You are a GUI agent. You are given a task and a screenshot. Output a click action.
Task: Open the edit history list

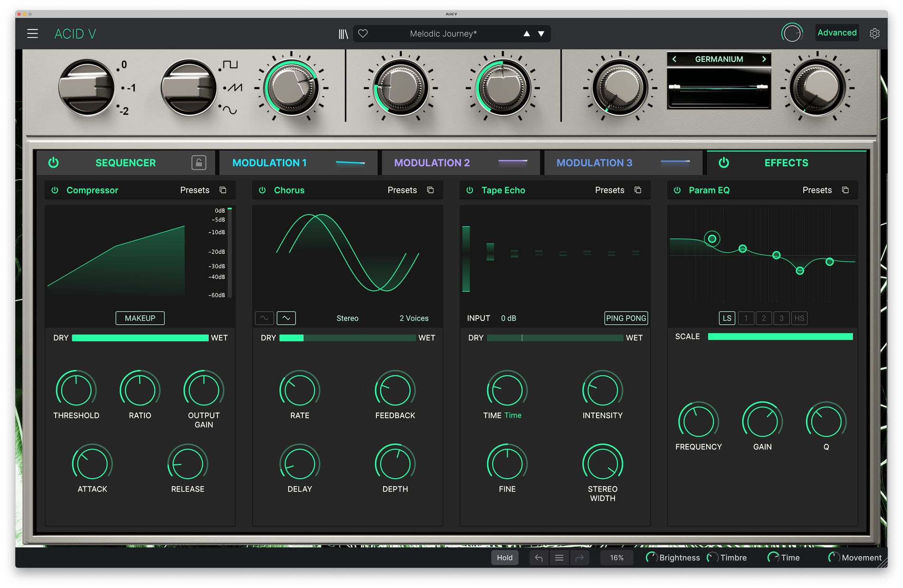click(x=559, y=558)
